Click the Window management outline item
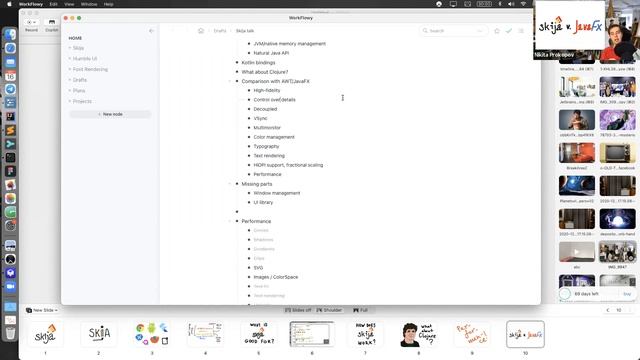The height and width of the screenshot is (360, 640). [x=277, y=193]
